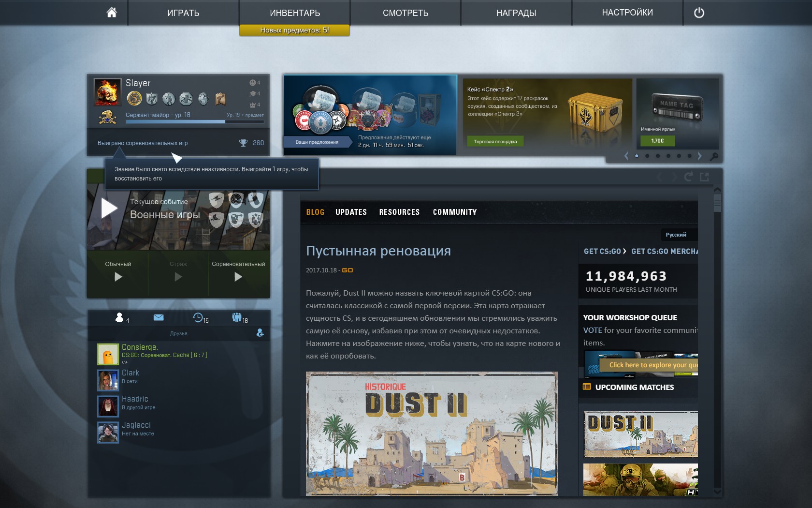
Task: Buy the name tag for 1,70€
Action: click(x=657, y=141)
